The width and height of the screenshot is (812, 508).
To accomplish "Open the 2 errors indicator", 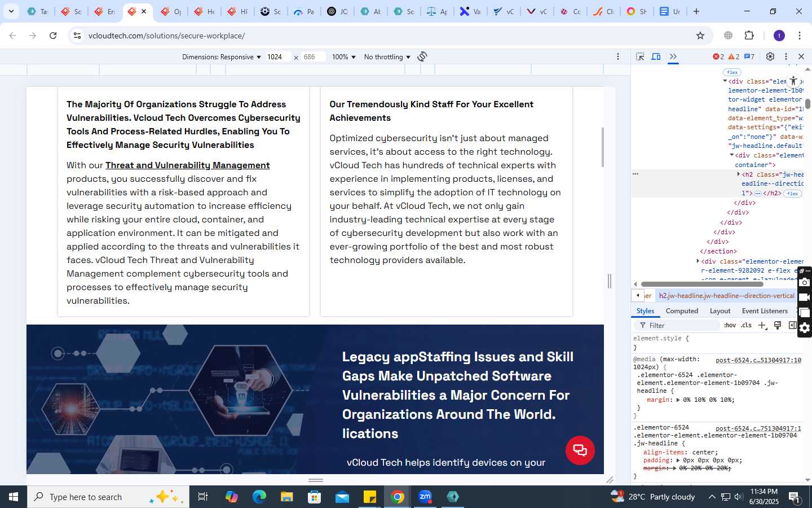I will 718,56.
